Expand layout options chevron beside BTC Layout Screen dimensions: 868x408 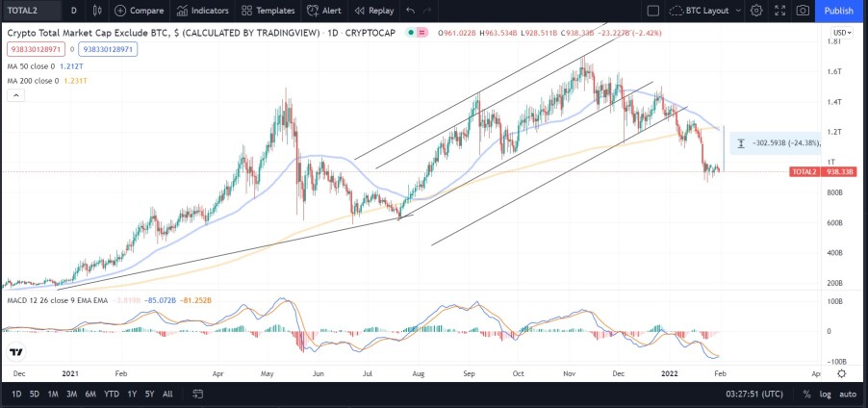pos(739,11)
